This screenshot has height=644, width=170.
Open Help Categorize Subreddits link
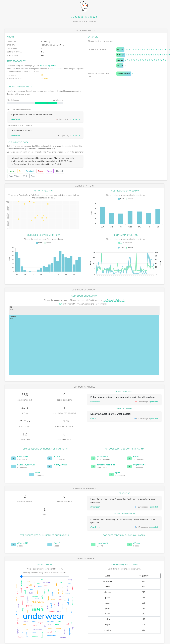point(114,300)
